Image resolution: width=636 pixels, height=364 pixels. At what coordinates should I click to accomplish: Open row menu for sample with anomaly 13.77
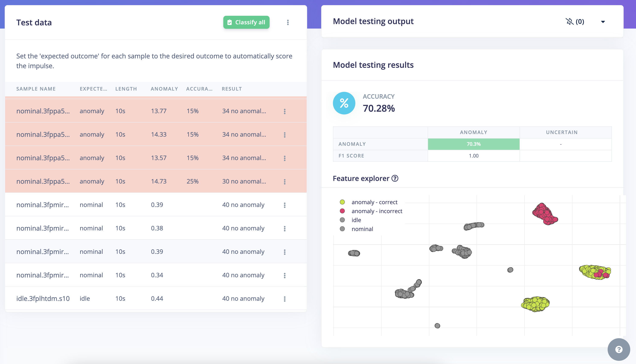285,111
